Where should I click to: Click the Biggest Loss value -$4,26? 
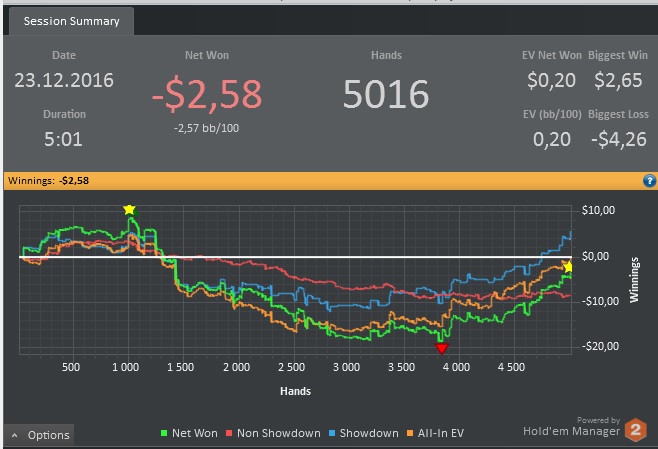click(619, 139)
